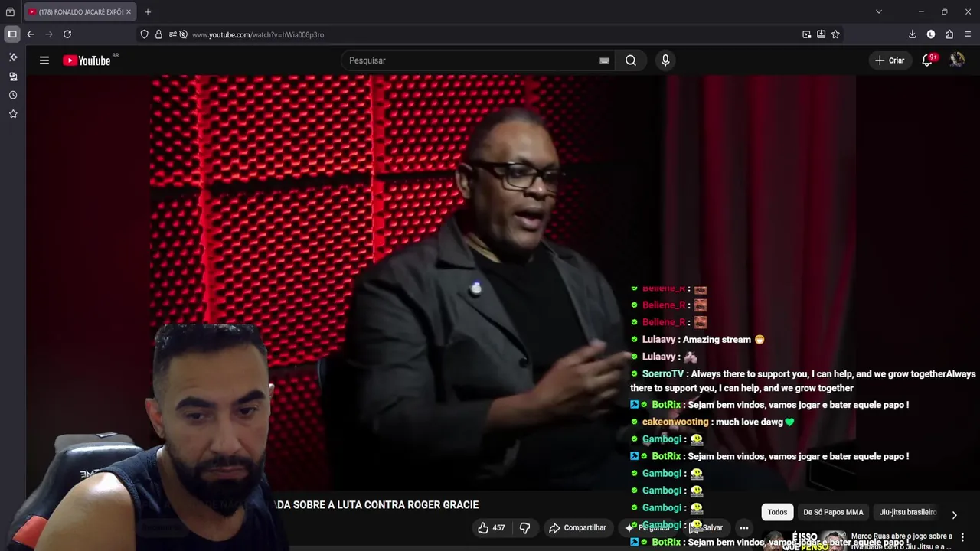This screenshot has height=551, width=980.
Task: Open the on-screen keyboard in the search box
Action: pyautogui.click(x=604, y=60)
